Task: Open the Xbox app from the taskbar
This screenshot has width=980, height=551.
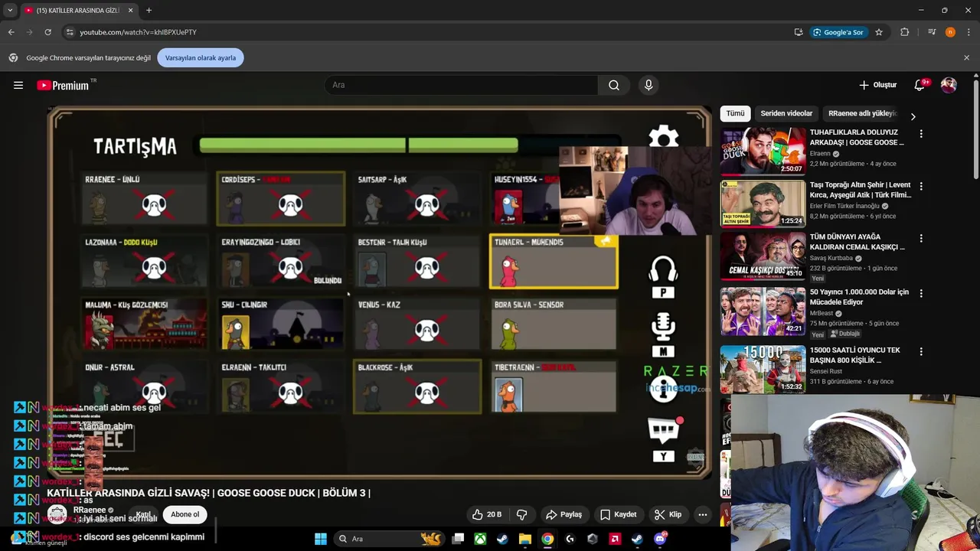Action: [480, 539]
